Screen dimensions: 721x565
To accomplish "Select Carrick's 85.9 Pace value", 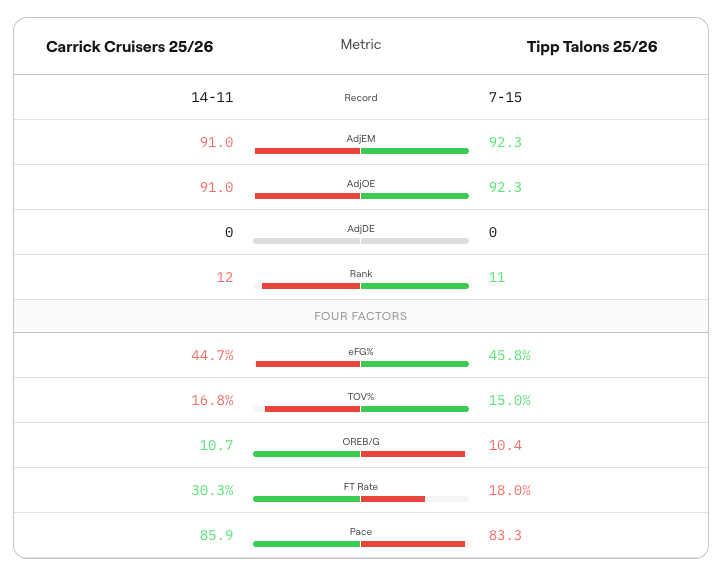I will click(216, 536).
